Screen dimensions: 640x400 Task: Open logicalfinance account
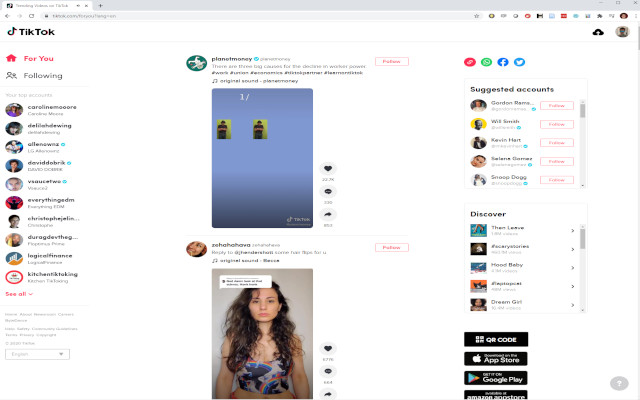pos(43,258)
